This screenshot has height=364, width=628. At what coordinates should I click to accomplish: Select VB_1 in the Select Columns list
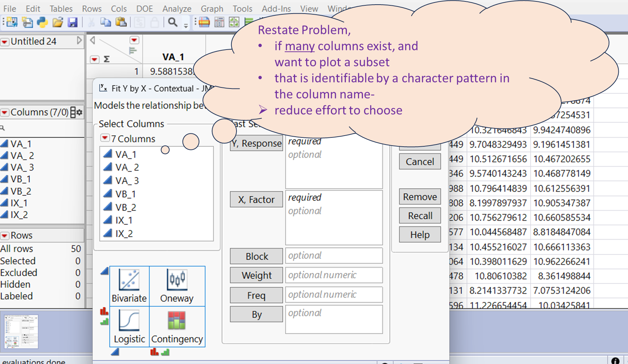(125, 194)
